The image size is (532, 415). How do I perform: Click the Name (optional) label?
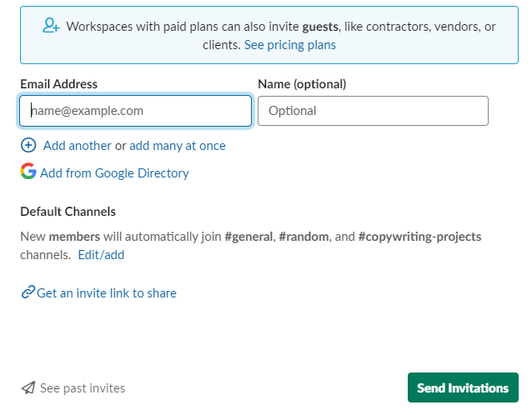pos(302,84)
